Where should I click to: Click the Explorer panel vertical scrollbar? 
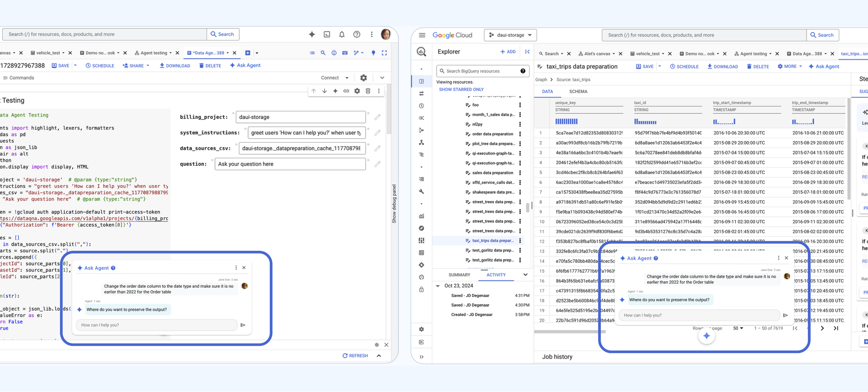point(528,208)
